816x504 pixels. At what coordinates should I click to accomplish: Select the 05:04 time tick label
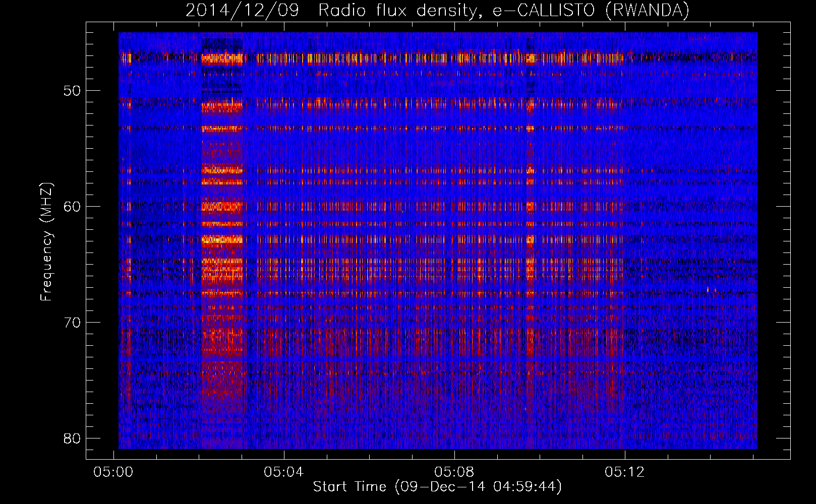(284, 472)
